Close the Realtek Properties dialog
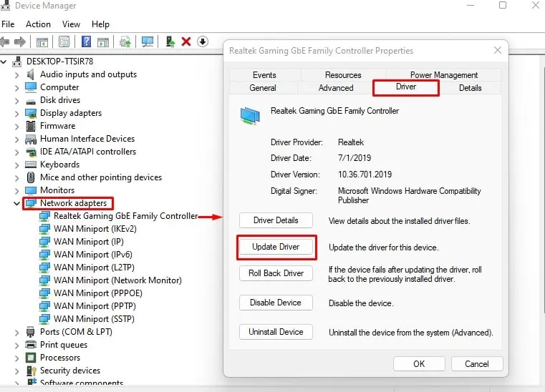The height and width of the screenshot is (392, 545). 498,50
